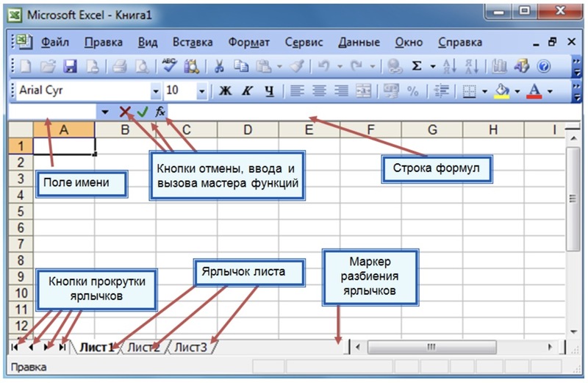
Task: Expand the Arial Cyr font dropdown
Action: [155, 91]
